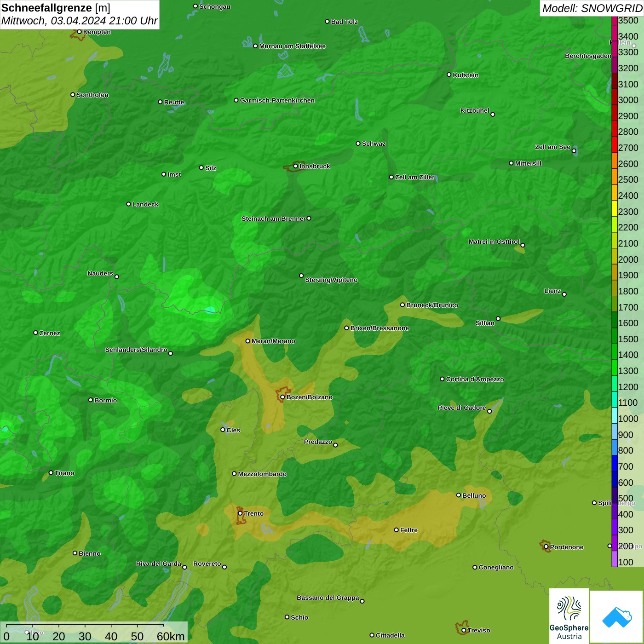The image size is (644, 644).
Task: Click the Brixen/Bressanone label
Action: 379,328
